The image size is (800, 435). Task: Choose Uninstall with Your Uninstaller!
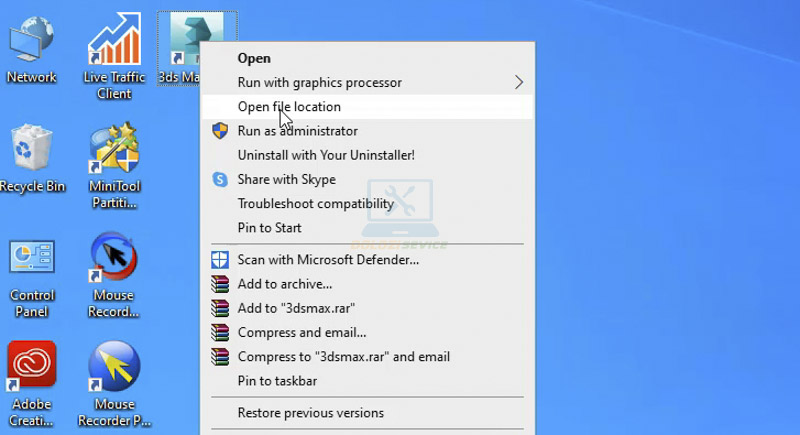tap(325, 155)
